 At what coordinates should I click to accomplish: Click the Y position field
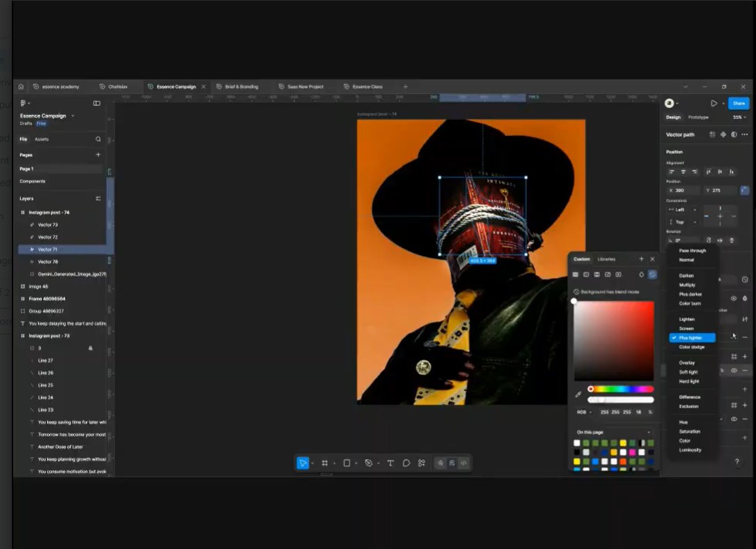coord(720,191)
